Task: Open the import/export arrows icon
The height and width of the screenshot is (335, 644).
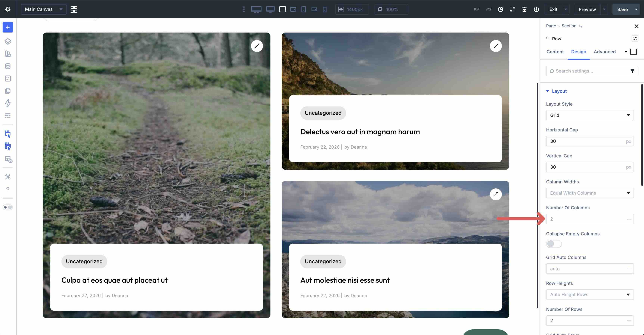Action: 513,9
